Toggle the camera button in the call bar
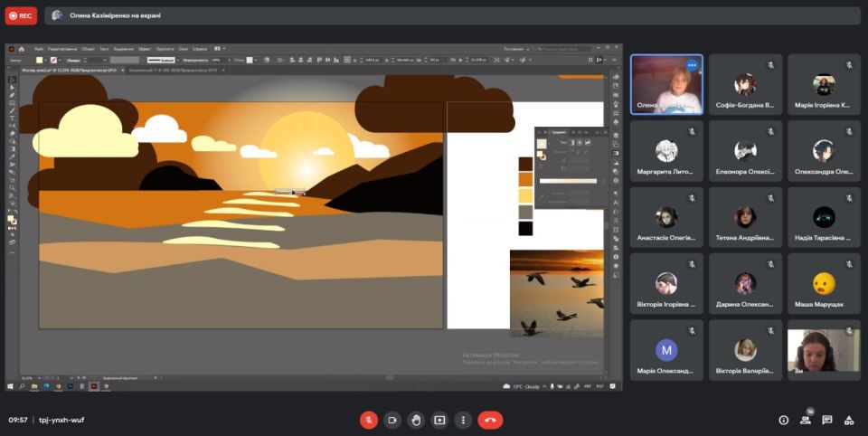Screen dimensions: 868x436 (x=392, y=420)
